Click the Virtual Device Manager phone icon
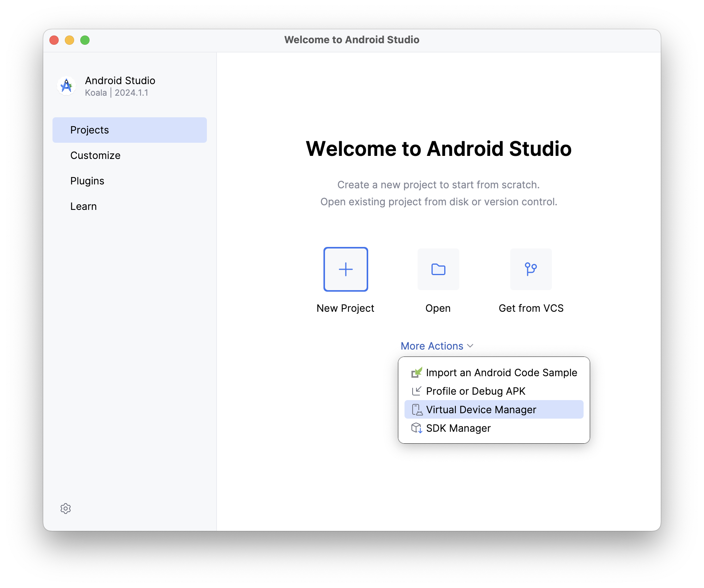 coord(417,409)
